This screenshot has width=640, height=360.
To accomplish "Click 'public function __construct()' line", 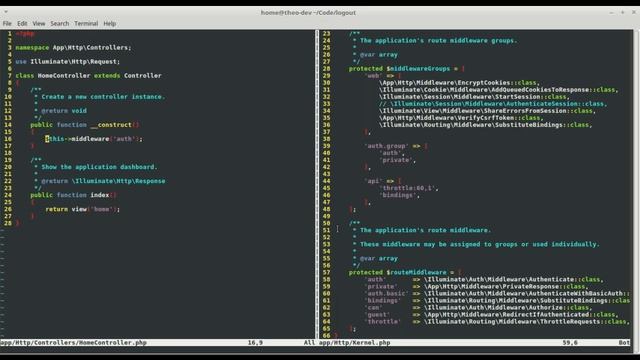I will click(84, 125).
